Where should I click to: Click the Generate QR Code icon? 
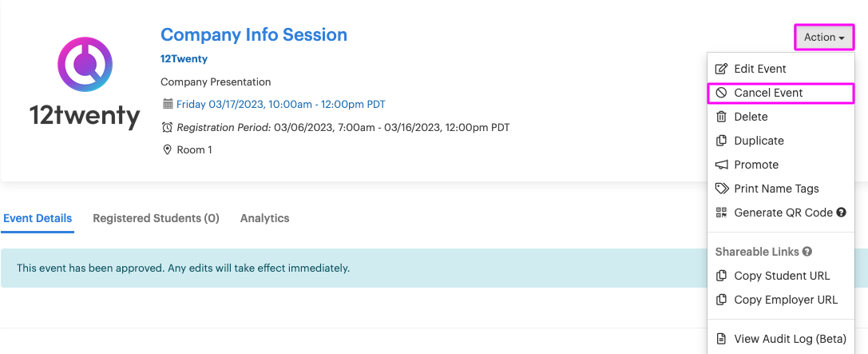(x=721, y=213)
